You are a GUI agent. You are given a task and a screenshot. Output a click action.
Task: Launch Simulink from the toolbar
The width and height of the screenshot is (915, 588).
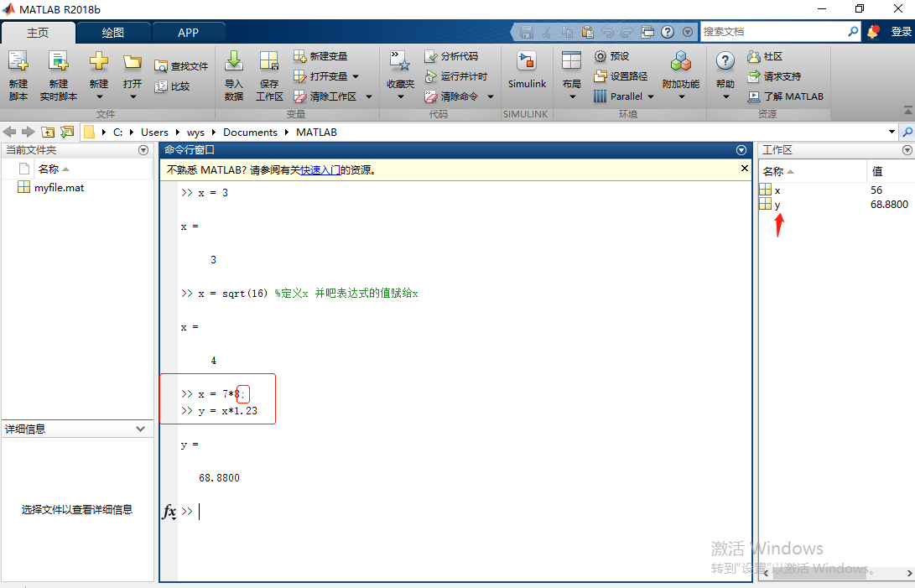click(x=527, y=70)
